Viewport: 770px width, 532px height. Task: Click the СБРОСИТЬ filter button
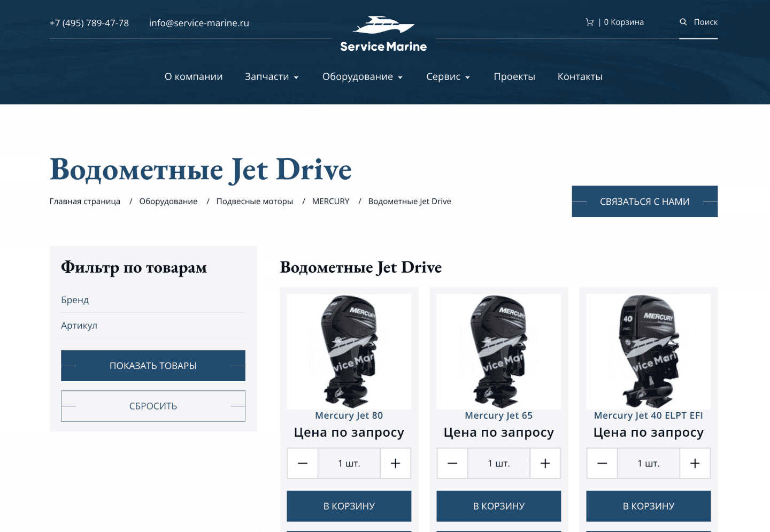click(153, 406)
